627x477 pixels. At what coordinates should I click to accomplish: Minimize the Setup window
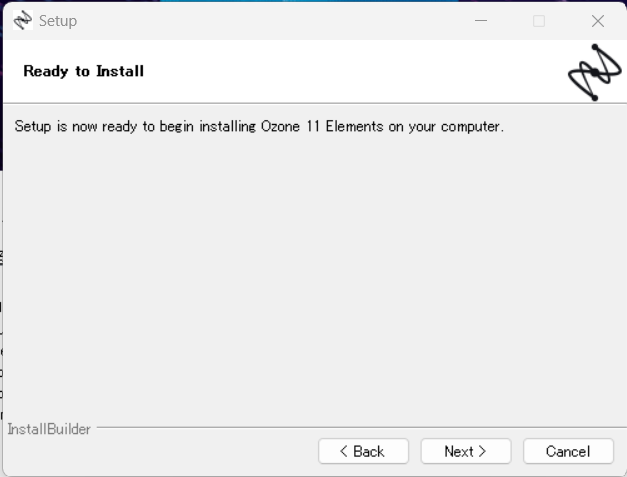click(x=481, y=20)
